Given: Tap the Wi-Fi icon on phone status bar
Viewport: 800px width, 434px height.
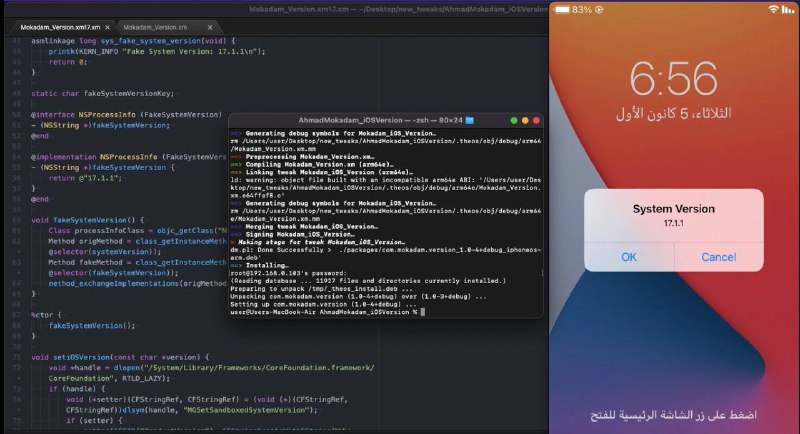Looking at the screenshot, I should [773, 9].
